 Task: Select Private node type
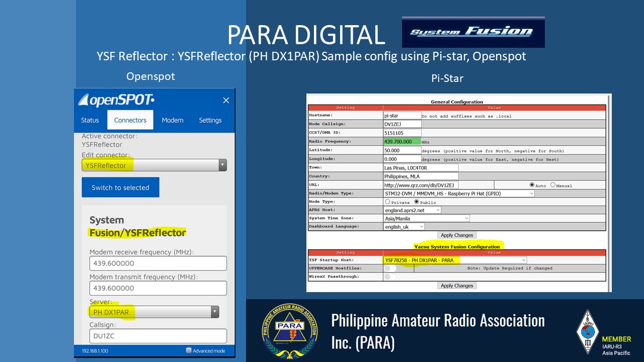(x=387, y=202)
